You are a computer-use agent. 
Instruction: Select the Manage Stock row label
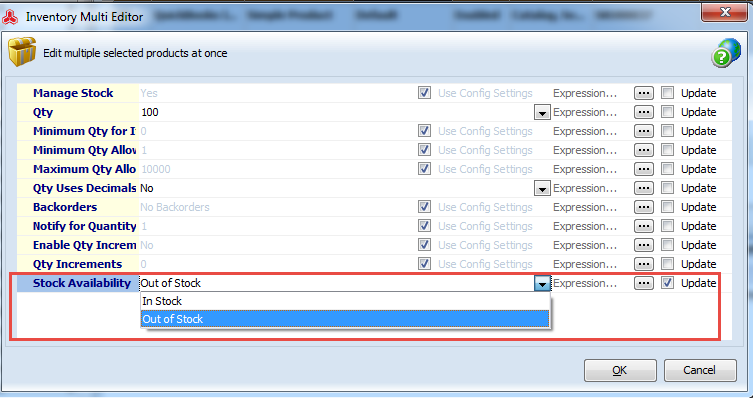73,93
